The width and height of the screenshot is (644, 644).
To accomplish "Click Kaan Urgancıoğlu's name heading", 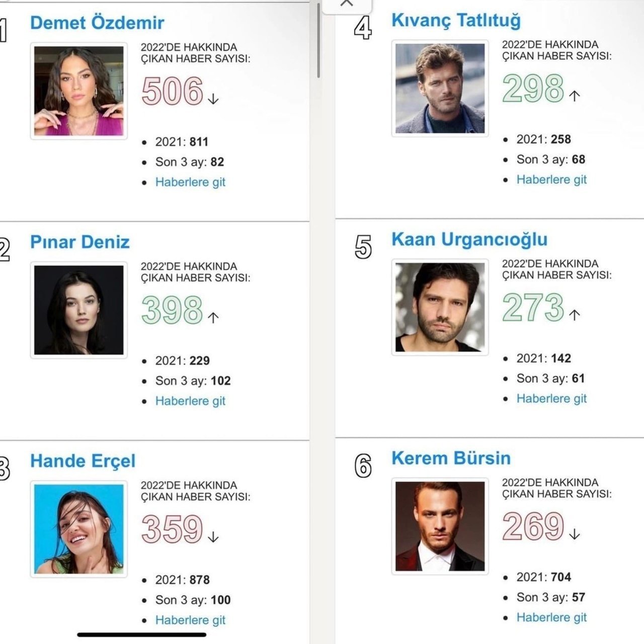I will point(469,239).
